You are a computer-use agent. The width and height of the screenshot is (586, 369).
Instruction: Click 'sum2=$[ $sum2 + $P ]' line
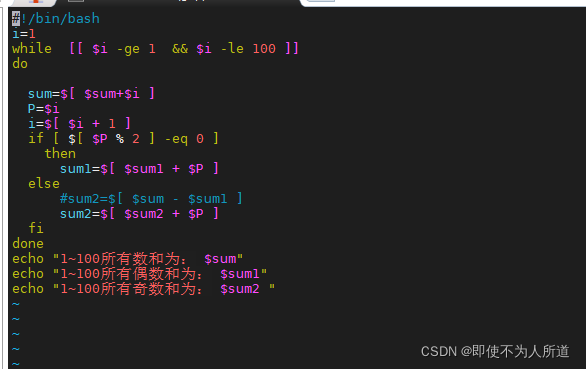tap(139, 214)
